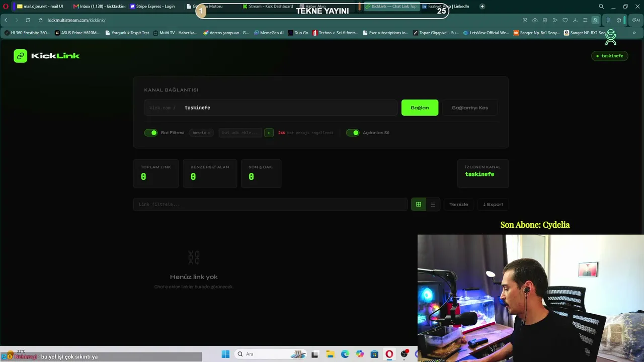Open the browser snapshot camera tool
The height and width of the screenshot is (362, 644).
point(535,20)
